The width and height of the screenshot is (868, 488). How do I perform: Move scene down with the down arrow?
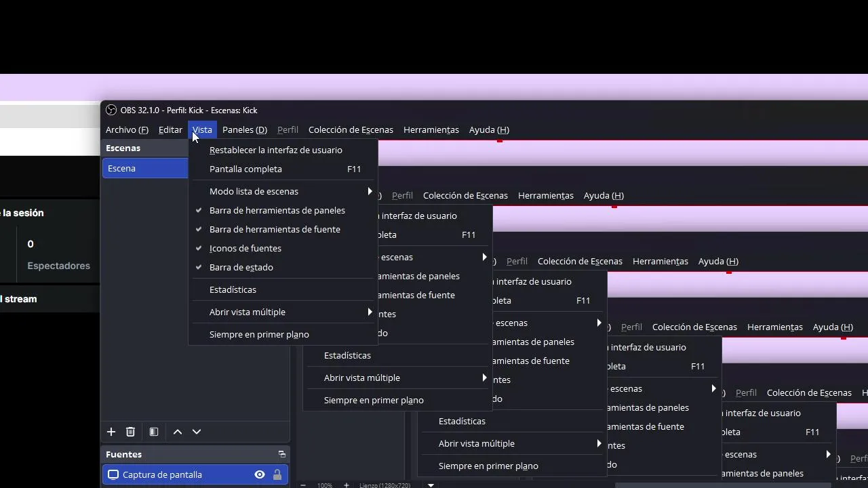197,432
